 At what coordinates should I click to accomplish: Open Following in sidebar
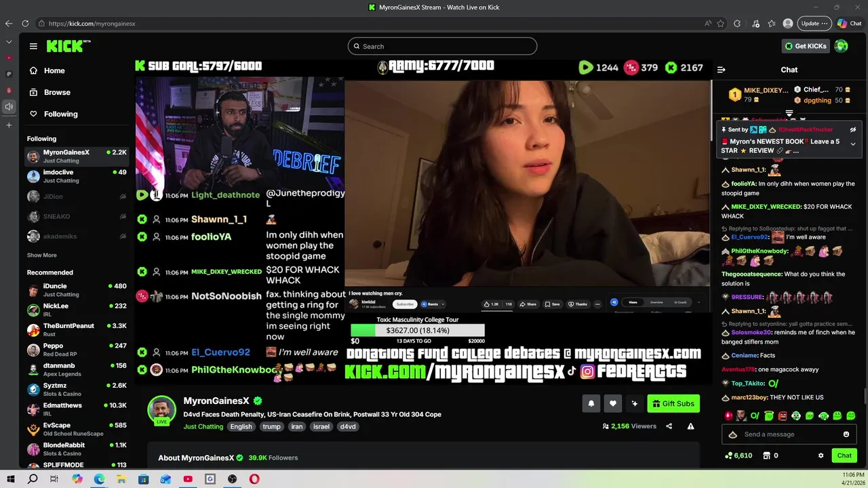tap(54, 114)
